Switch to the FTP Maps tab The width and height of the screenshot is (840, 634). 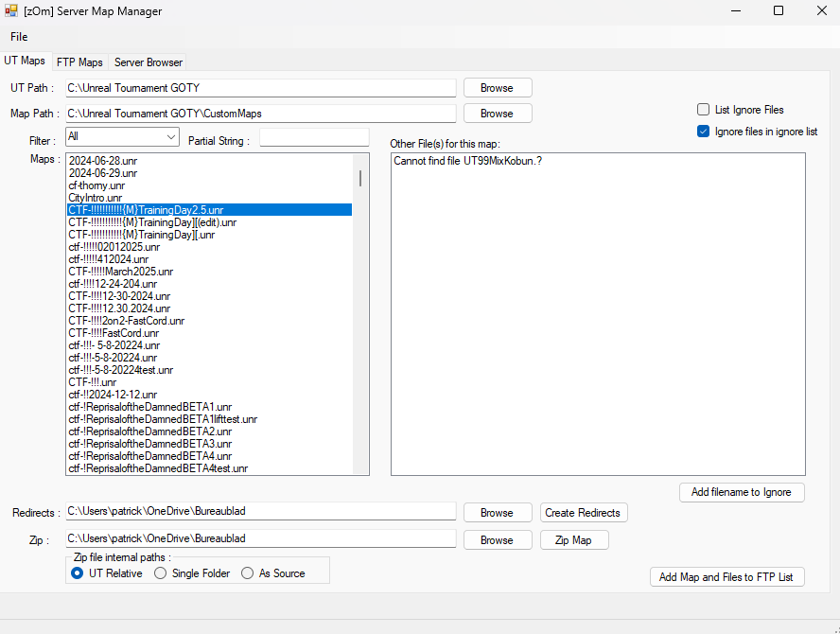coord(79,62)
